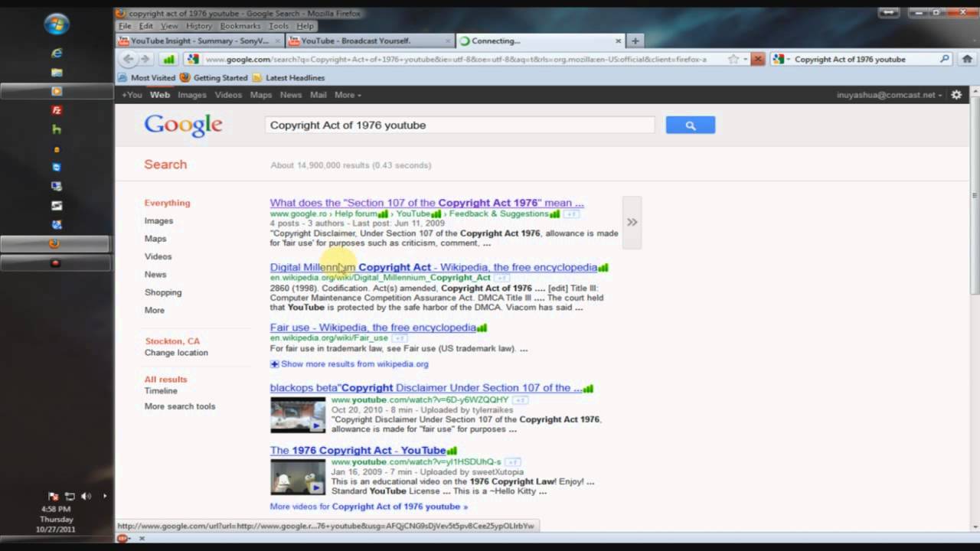980x551 pixels.
Task: Select Timeline under All results
Action: click(161, 391)
